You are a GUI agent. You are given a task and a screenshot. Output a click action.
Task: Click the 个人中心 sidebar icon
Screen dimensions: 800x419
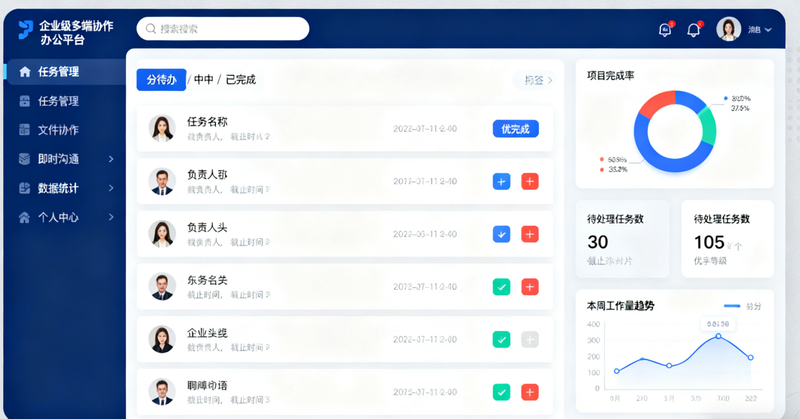click(24, 217)
